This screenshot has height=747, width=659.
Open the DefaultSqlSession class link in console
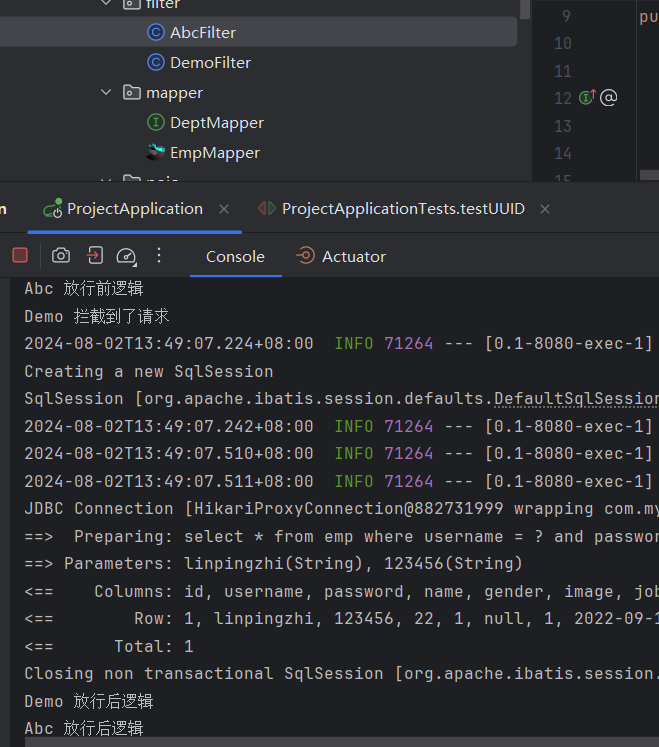click(577, 398)
